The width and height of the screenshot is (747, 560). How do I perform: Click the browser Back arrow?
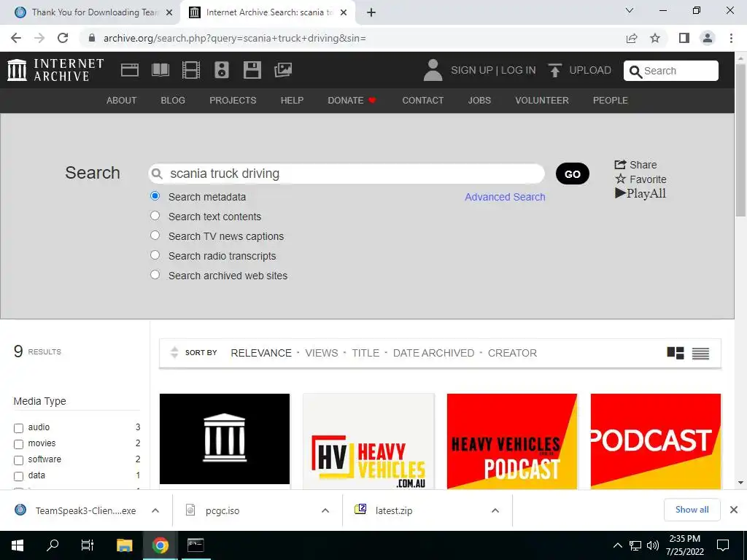16,38
